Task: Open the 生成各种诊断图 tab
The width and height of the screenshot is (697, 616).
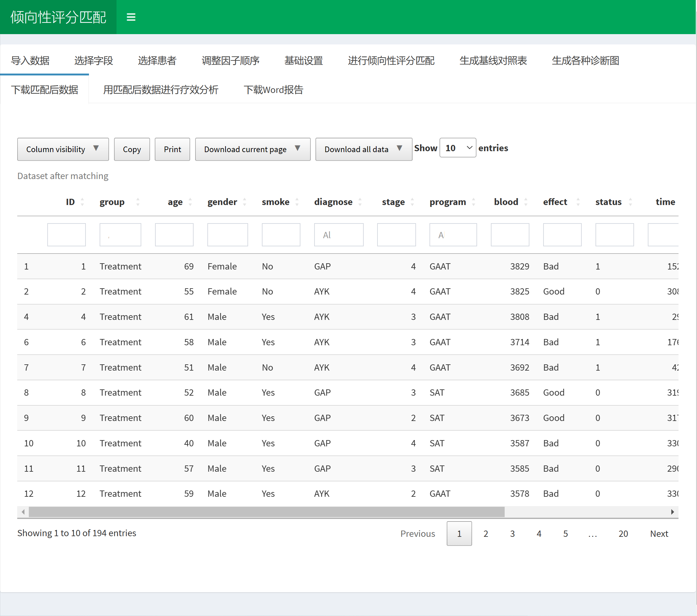Action: (x=585, y=60)
